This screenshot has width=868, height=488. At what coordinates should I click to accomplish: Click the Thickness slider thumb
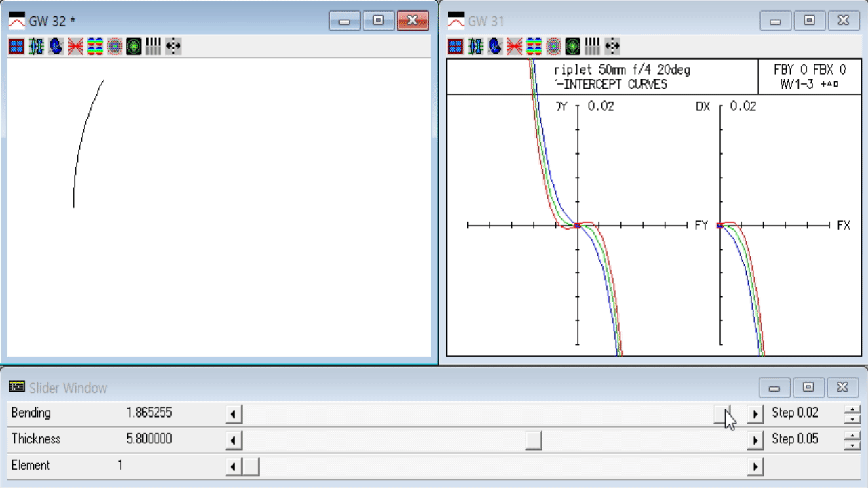coord(534,440)
